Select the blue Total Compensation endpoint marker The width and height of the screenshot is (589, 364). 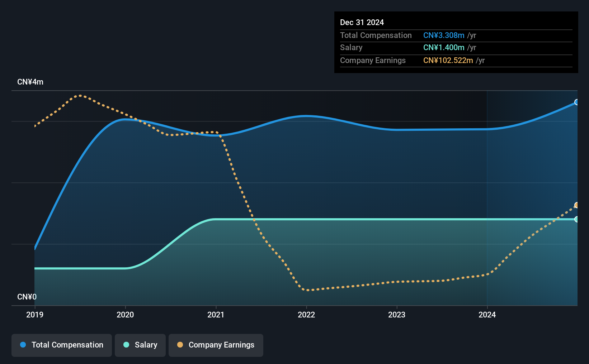(576, 102)
